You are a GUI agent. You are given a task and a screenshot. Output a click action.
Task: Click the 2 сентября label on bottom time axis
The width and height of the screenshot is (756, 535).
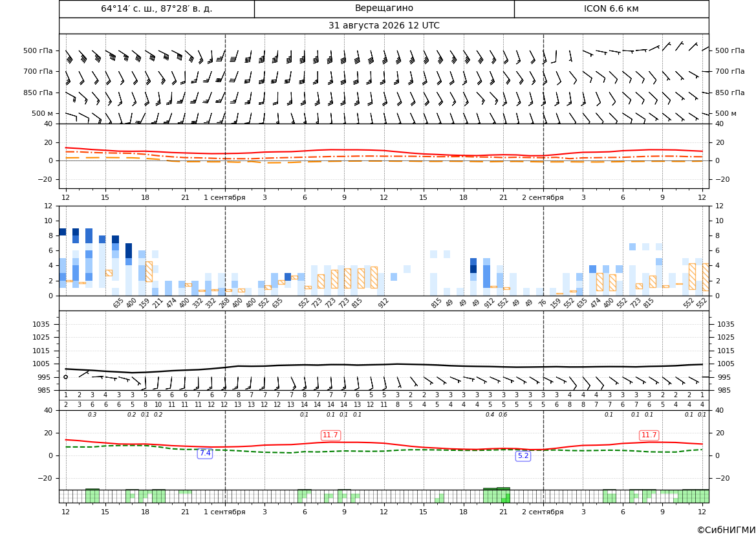click(x=543, y=512)
